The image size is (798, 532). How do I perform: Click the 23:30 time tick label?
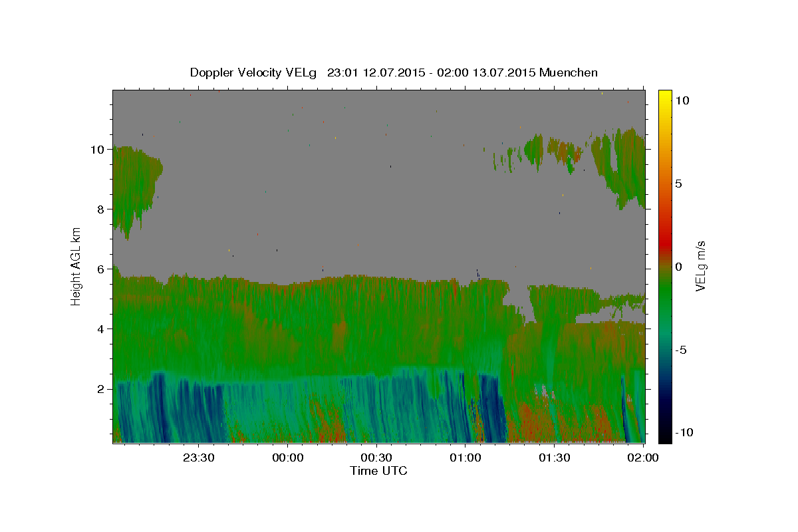199,458
